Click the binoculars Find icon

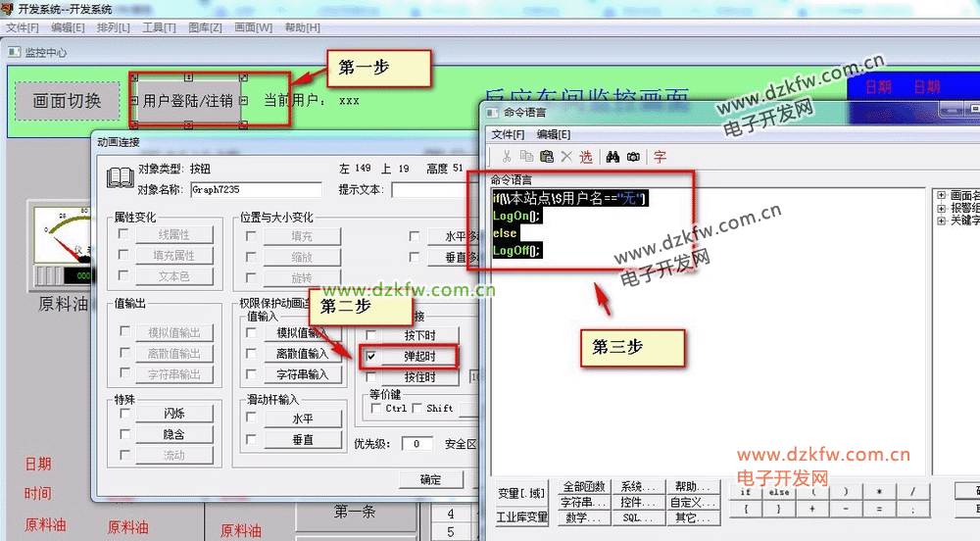click(612, 157)
